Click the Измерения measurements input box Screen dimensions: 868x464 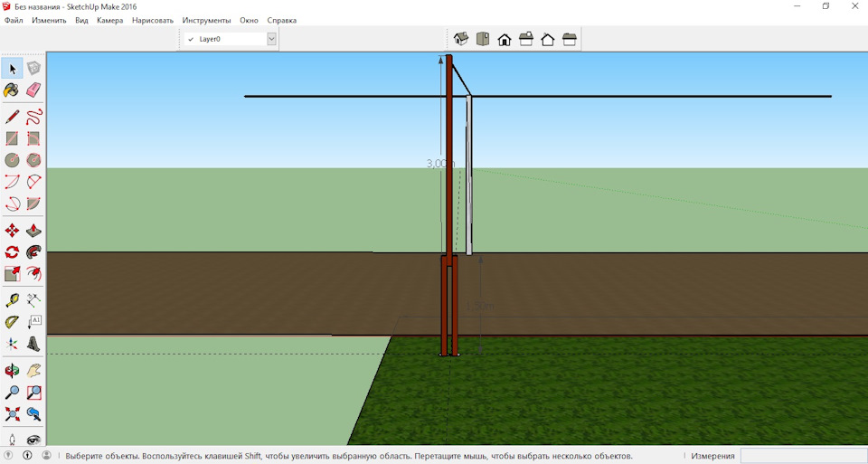point(803,456)
